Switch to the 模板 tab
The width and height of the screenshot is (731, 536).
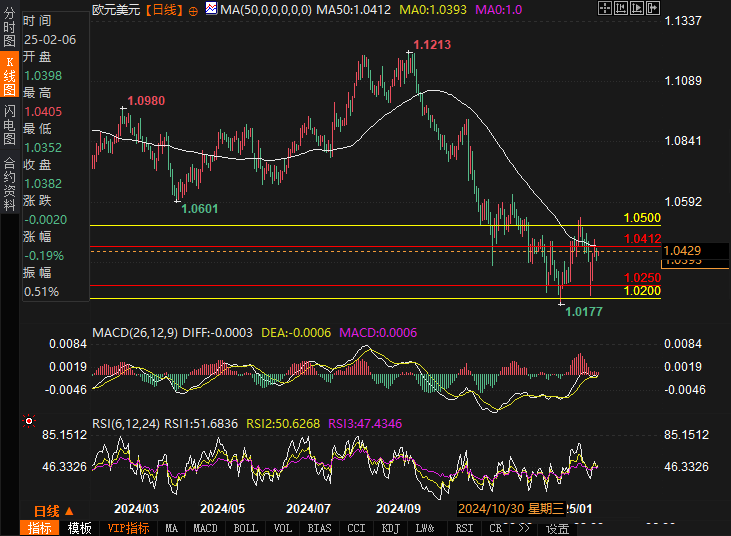pyautogui.click(x=80, y=528)
